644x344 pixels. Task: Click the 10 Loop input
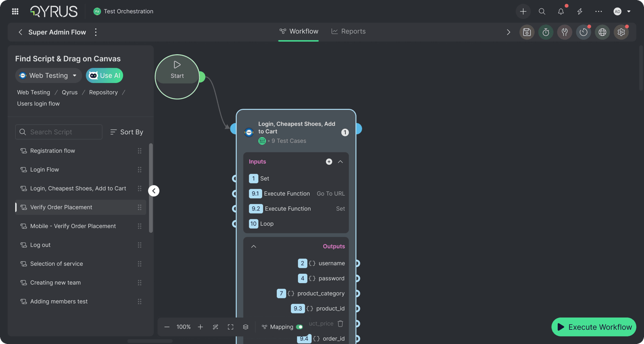(x=296, y=224)
